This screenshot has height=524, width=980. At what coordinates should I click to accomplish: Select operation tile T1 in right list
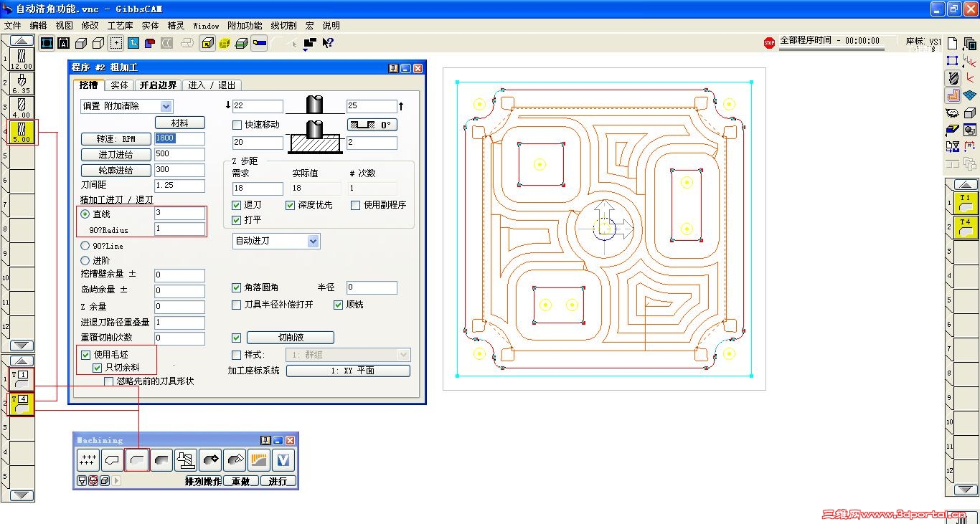[x=965, y=203]
